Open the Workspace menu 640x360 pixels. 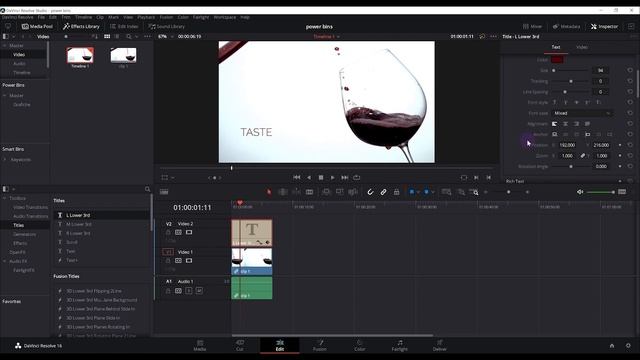point(224,17)
